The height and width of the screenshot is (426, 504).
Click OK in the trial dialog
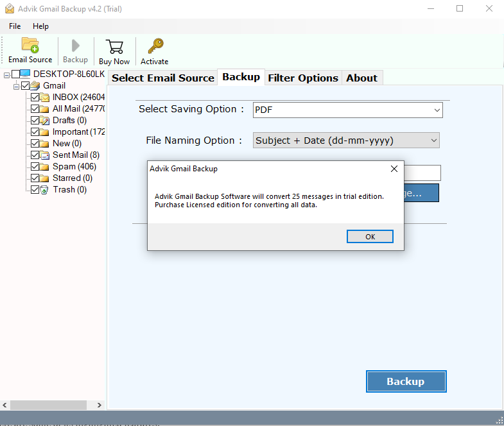point(370,237)
